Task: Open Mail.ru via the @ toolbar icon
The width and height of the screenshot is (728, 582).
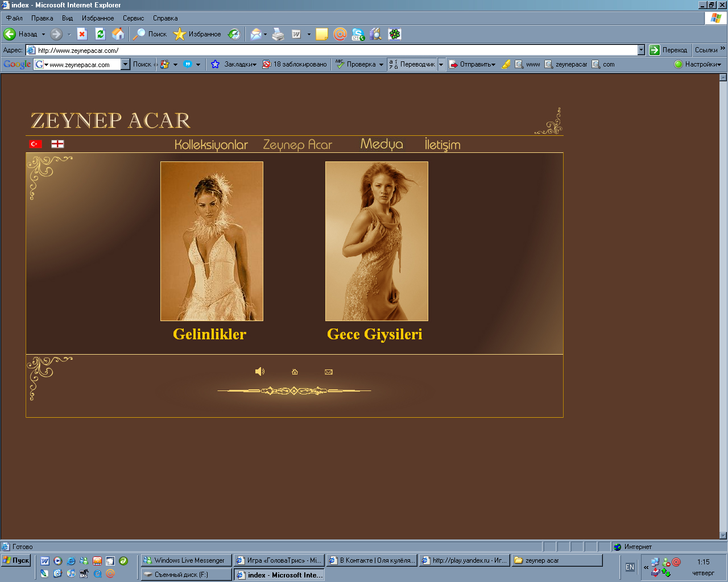Action: click(340, 34)
